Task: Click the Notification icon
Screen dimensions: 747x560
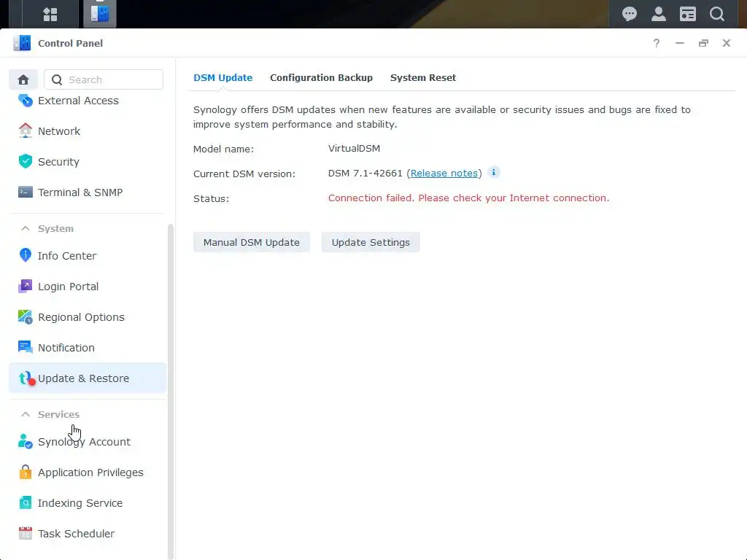Action: click(26, 347)
